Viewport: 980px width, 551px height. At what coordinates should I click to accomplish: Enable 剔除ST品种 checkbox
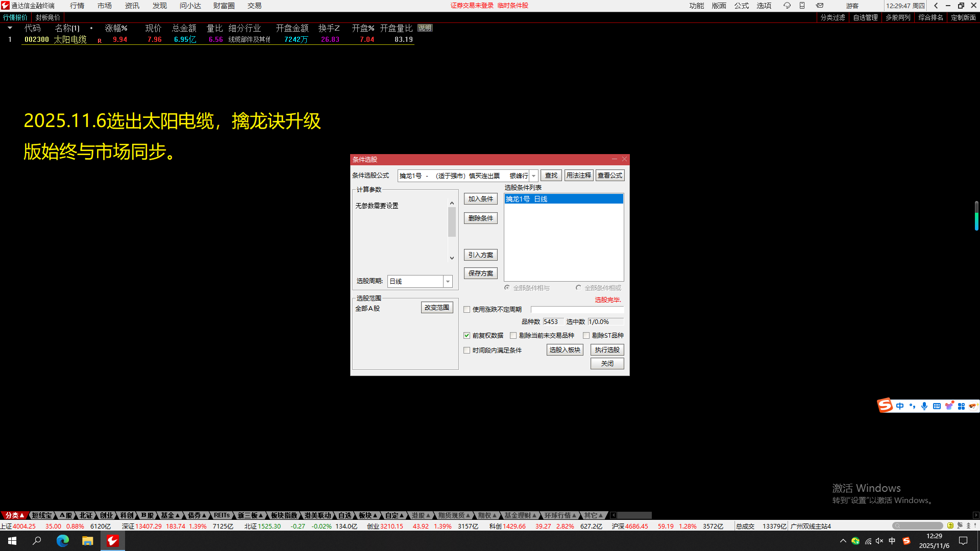[x=586, y=336]
